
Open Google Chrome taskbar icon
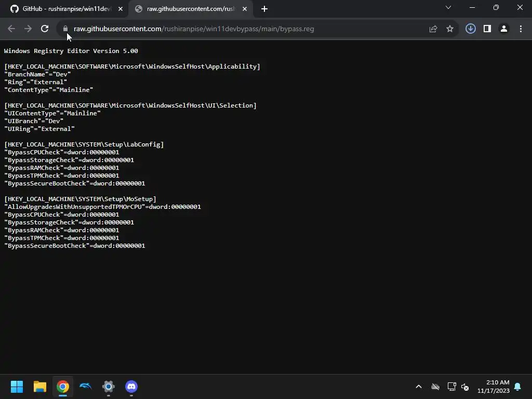[x=63, y=387]
